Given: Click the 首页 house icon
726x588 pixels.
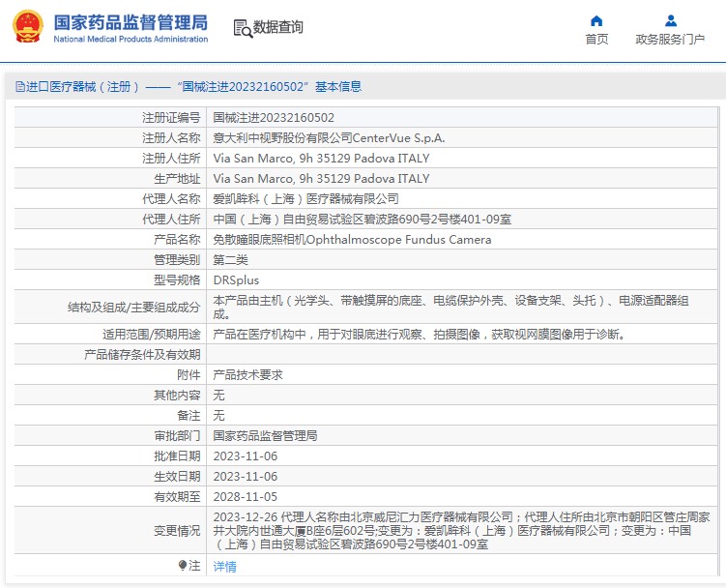Looking at the screenshot, I should [596, 20].
